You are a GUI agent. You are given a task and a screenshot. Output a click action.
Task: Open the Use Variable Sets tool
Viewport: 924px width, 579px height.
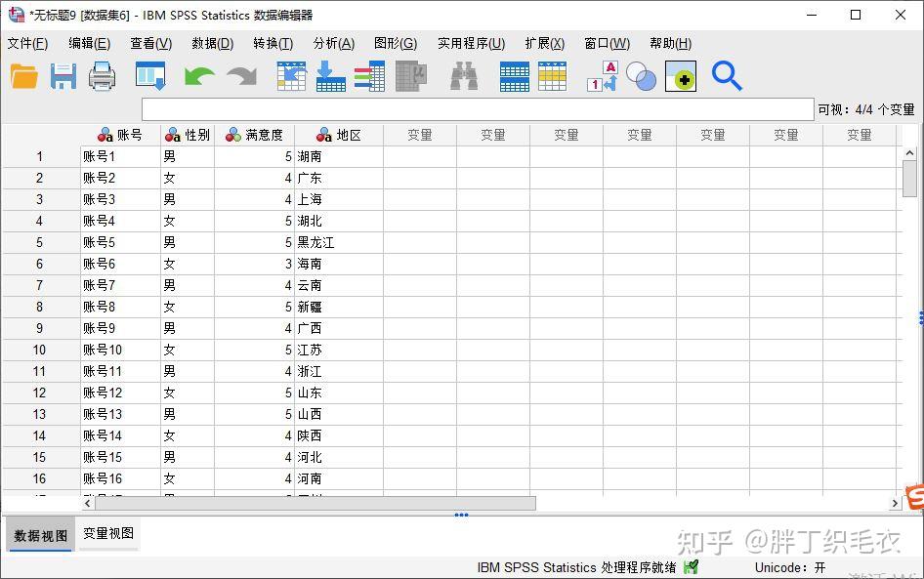click(642, 76)
